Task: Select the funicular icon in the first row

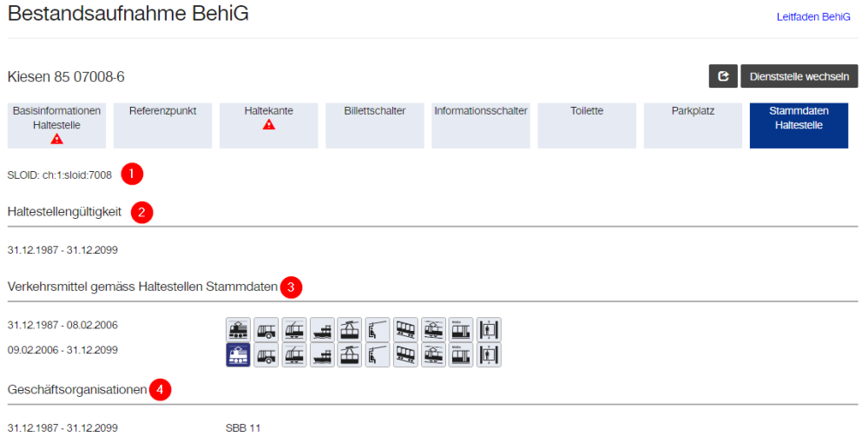Action: coord(405,330)
